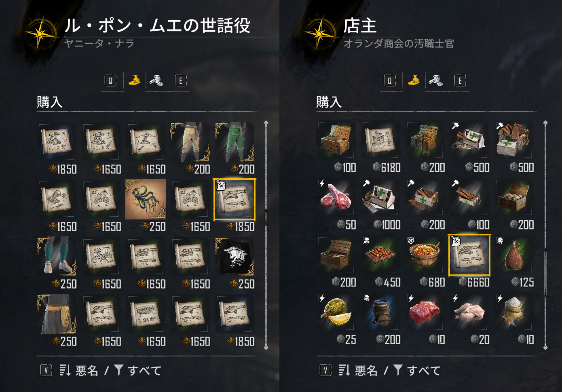562x392 pixels.
Task: Switch to the coins sell tab in the left shop
Action: (156, 80)
